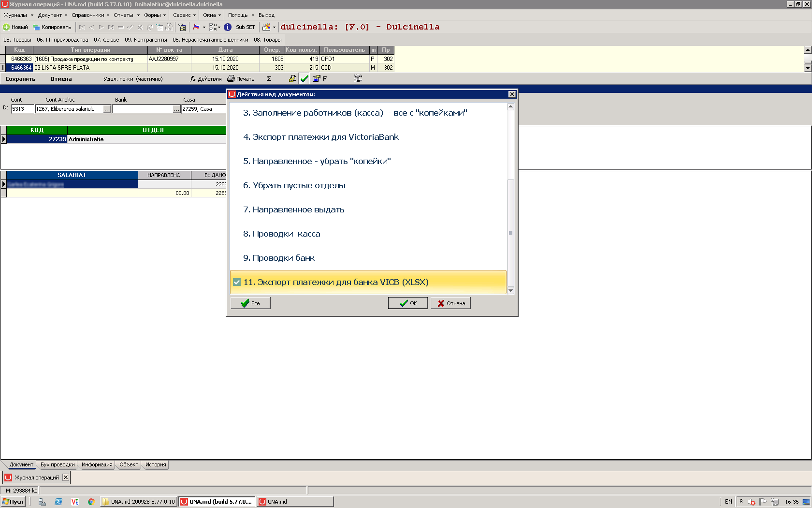Image resolution: width=812 pixels, height=508 pixels.
Task: Switch to the История tab
Action: [156, 465]
